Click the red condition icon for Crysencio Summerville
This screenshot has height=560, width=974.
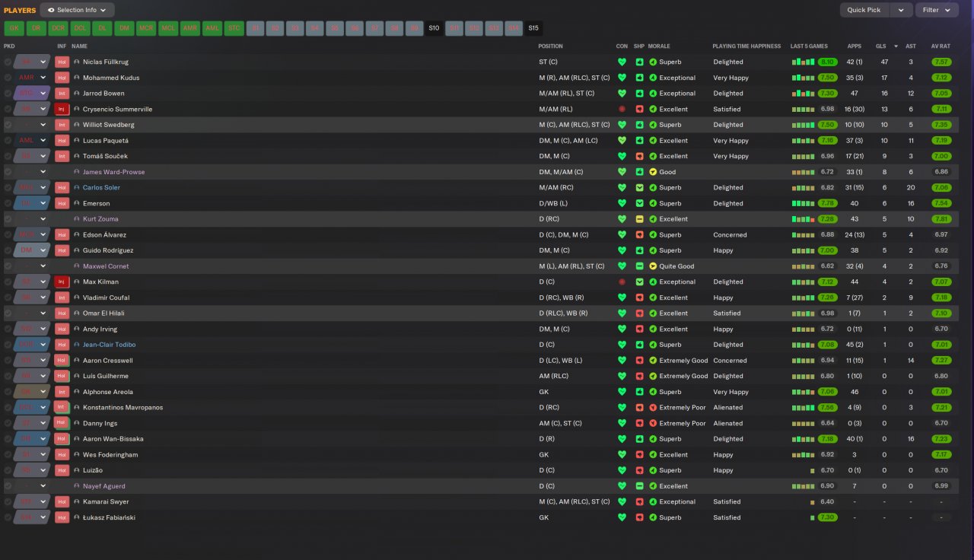(x=622, y=109)
